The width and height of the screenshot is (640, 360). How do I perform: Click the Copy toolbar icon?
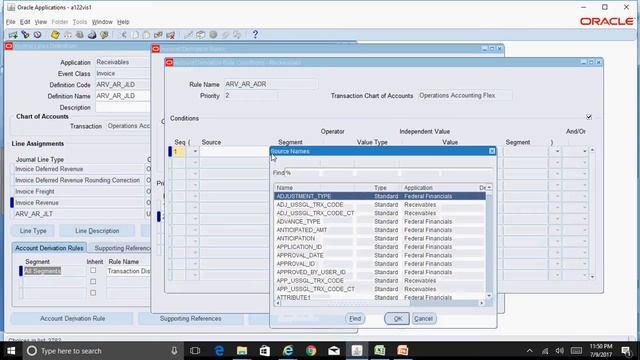[x=135, y=35]
